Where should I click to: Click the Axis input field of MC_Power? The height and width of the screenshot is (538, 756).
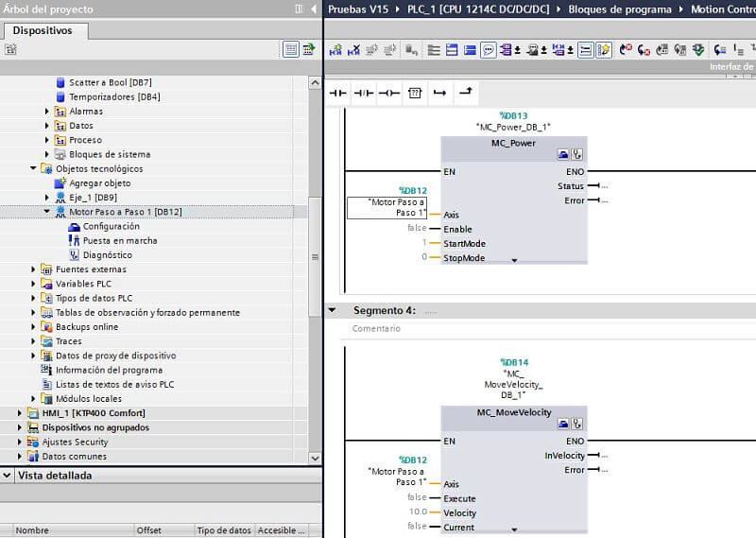click(387, 208)
